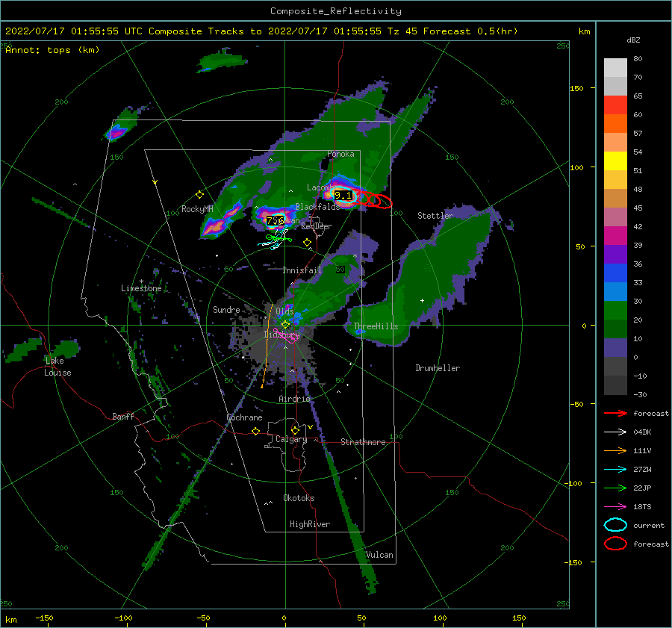Click the blue swatch between 33 and 36 dBZ
This screenshot has height=628, width=672.
pyautogui.click(x=615, y=273)
